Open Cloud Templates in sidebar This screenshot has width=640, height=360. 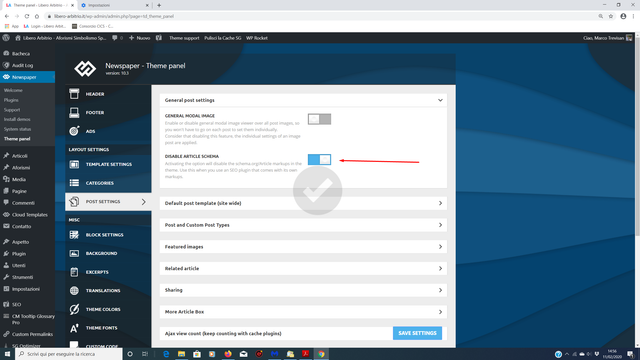[29, 214]
